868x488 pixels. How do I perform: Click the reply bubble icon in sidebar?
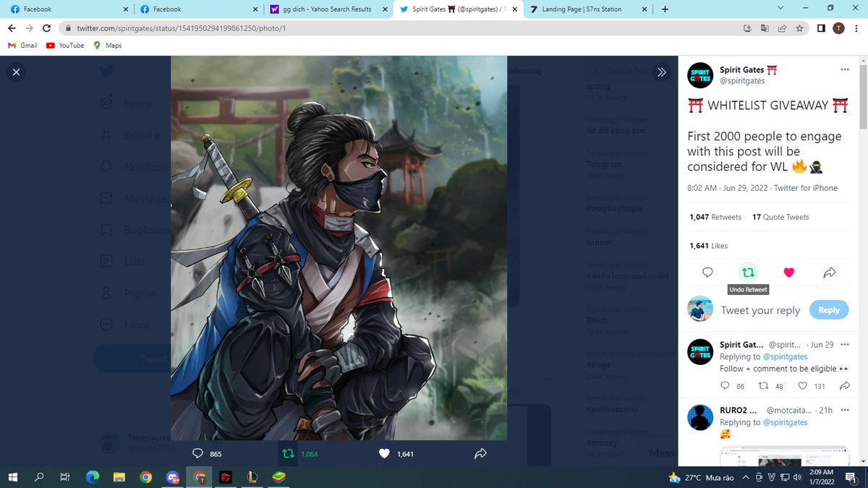(707, 273)
